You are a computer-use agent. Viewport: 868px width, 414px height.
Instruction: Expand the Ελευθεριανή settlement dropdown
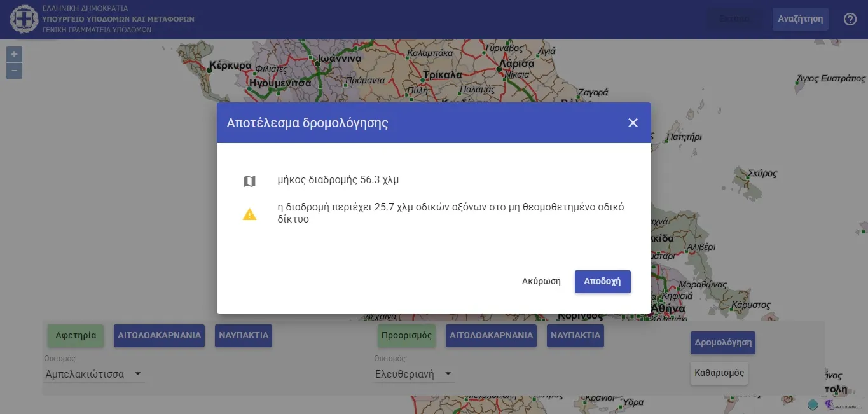(413, 374)
